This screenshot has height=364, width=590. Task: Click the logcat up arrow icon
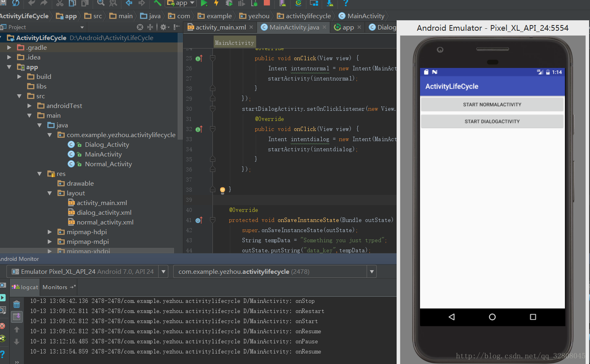[17, 330]
